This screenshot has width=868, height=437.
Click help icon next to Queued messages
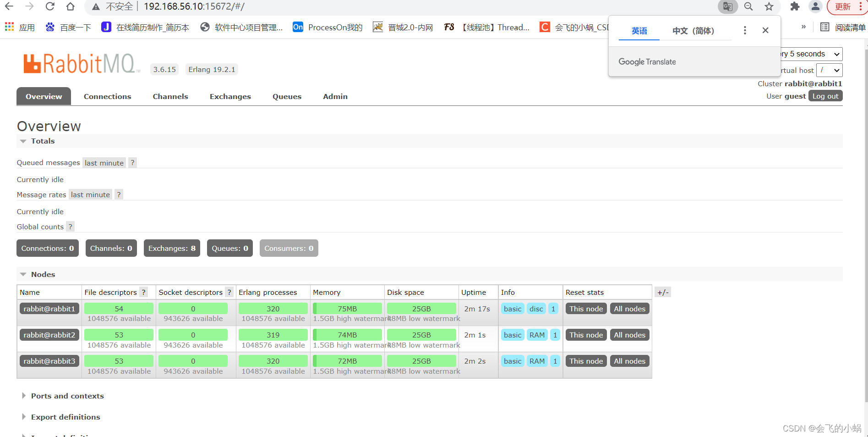pyautogui.click(x=132, y=163)
